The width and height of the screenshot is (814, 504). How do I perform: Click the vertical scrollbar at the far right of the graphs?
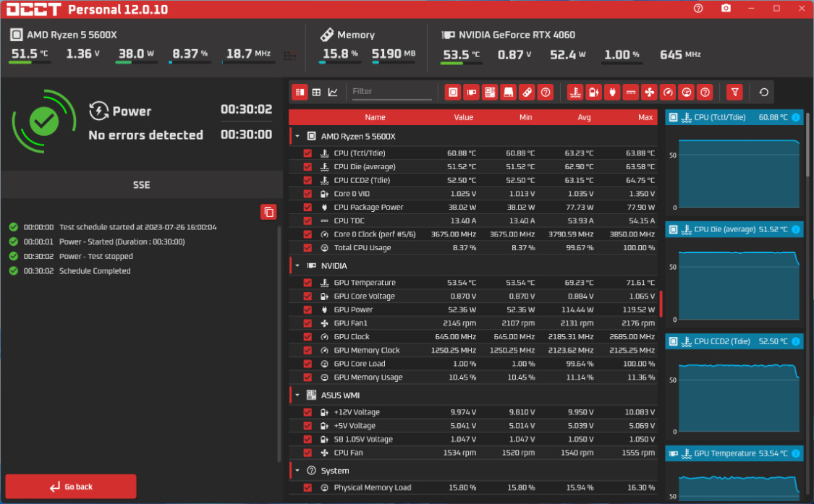point(808,145)
